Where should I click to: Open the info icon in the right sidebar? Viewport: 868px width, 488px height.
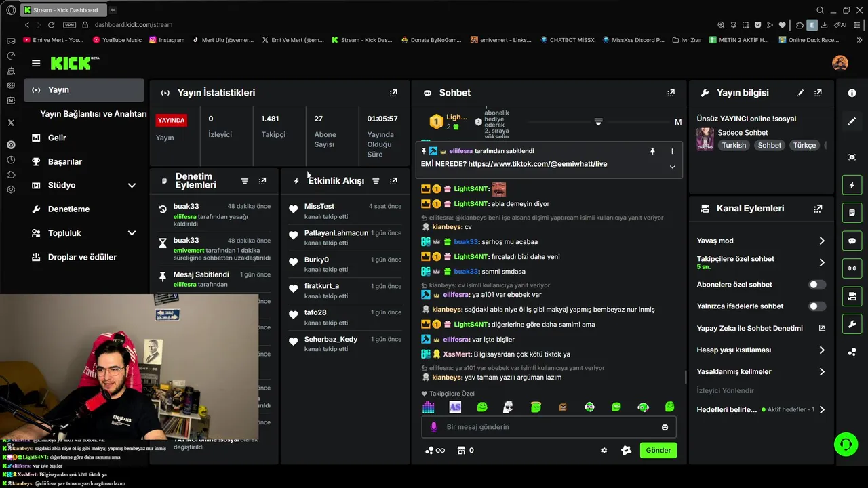point(852,93)
